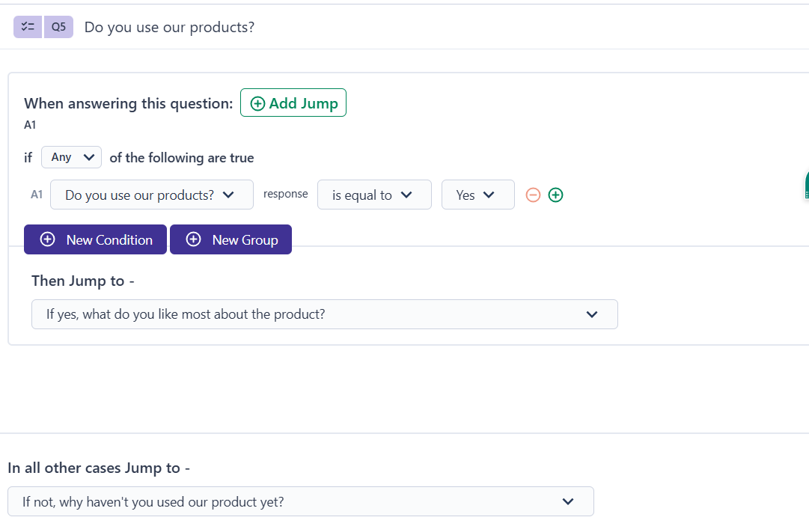Open the 'is equal to' operator dropdown
This screenshot has height=532, width=809.
(x=374, y=195)
